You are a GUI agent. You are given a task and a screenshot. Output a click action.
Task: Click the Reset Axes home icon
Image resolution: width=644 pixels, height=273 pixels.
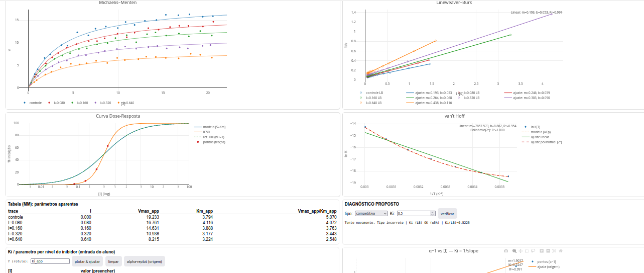point(561,250)
